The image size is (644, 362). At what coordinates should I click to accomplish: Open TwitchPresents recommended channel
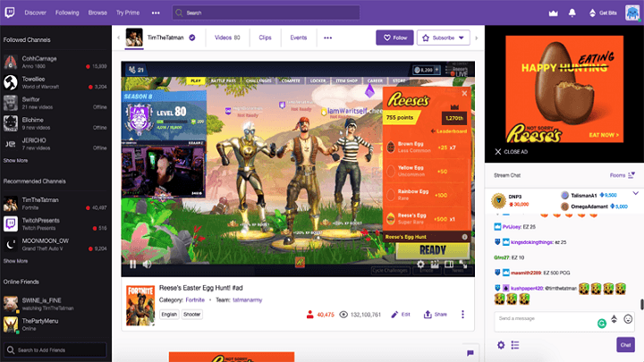point(55,224)
